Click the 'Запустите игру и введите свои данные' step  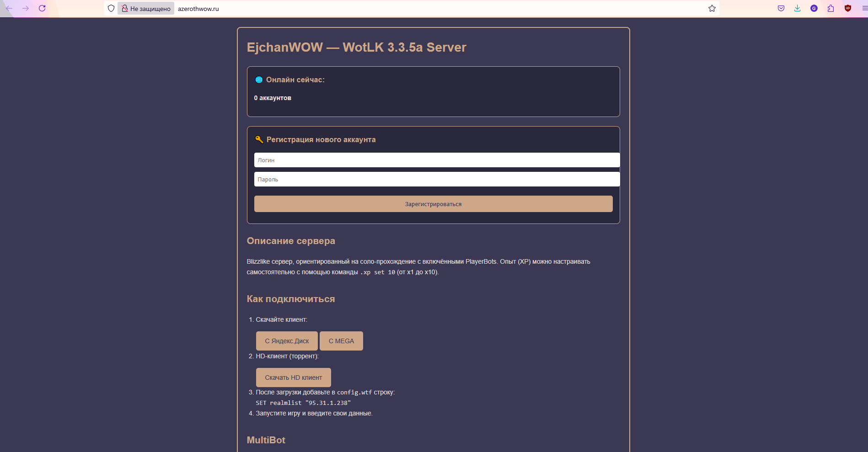(314, 413)
